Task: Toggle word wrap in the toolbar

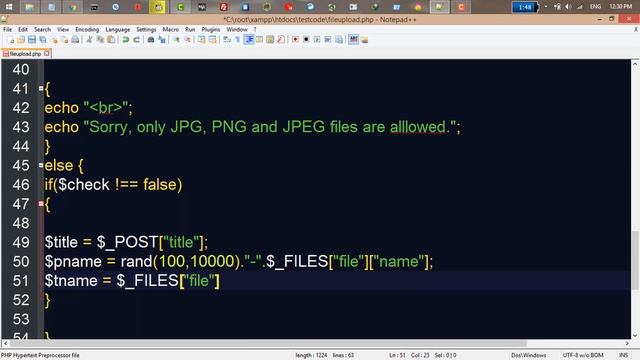Action: point(227,40)
